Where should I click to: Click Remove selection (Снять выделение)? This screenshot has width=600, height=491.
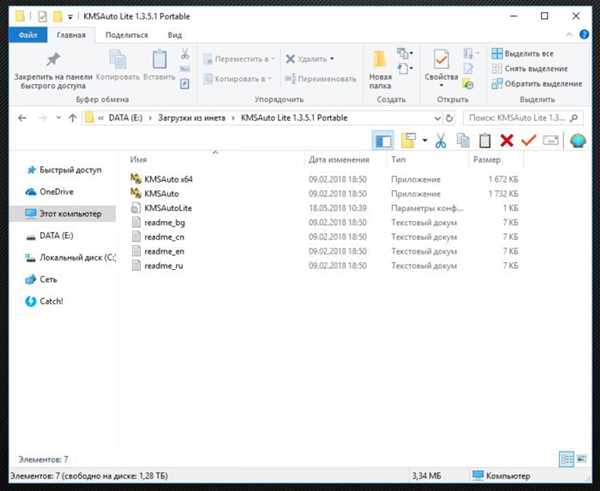[530, 69]
